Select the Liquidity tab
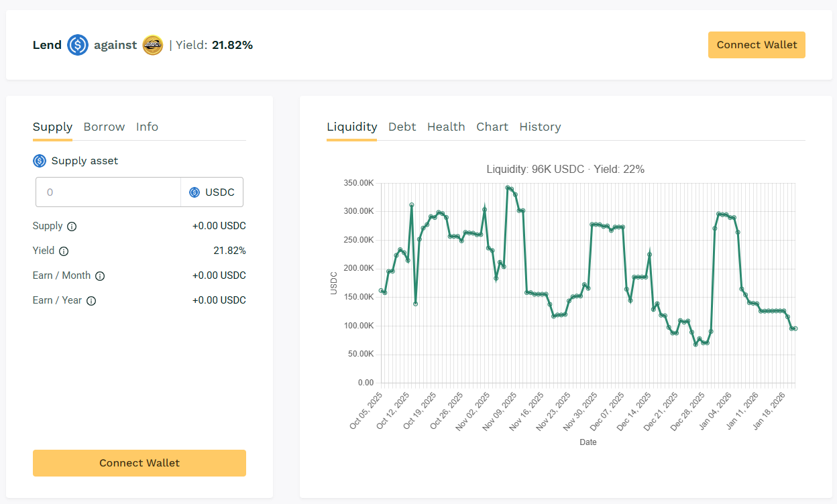Viewport: 837px width, 504px height. [x=351, y=127]
